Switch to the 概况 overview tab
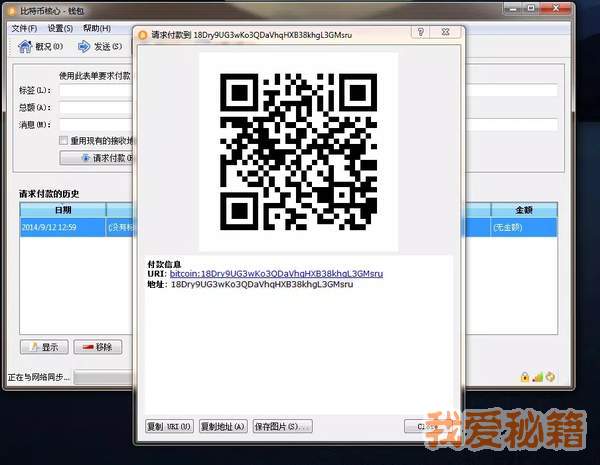This screenshot has height=465, width=600. [41, 47]
